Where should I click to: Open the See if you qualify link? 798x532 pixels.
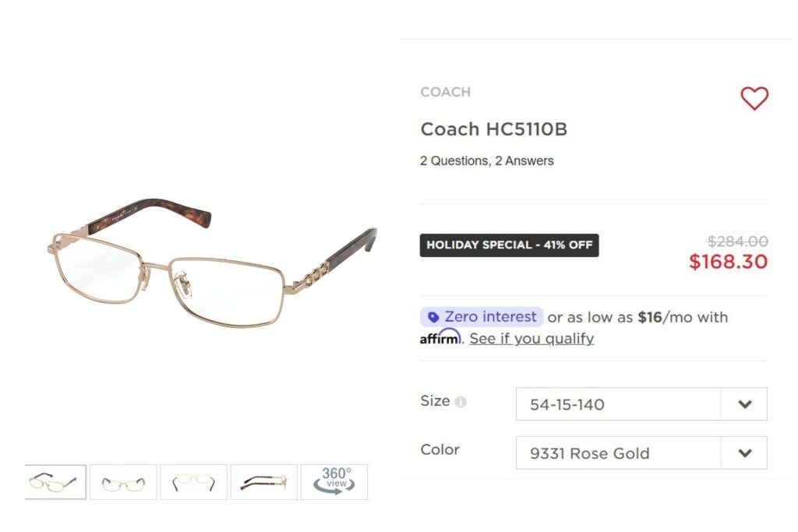coord(531,337)
